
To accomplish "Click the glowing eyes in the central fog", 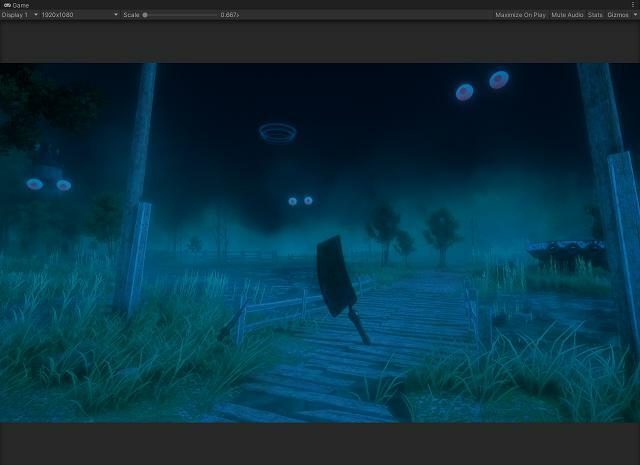I will (300, 201).
